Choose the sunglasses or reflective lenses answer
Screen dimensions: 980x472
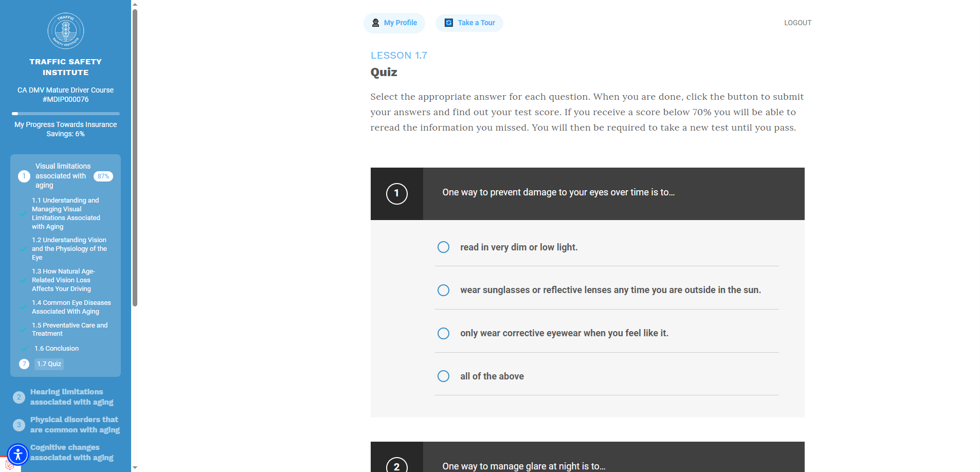(x=443, y=290)
